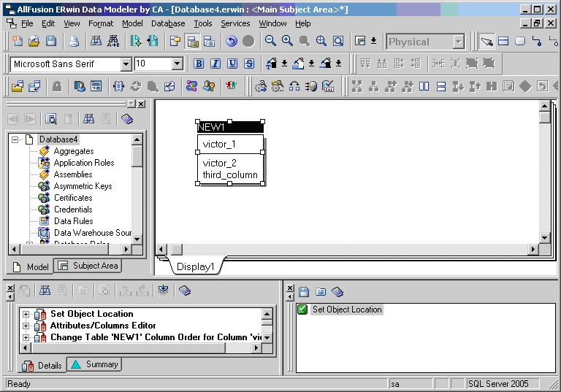Switch to the Model tab
Screen dimensions: 561x392
pyautogui.click(x=31, y=267)
